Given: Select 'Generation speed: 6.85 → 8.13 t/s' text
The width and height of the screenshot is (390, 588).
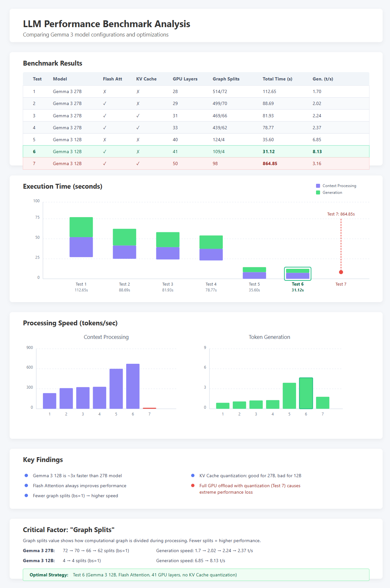Looking at the screenshot, I should [x=191, y=561].
